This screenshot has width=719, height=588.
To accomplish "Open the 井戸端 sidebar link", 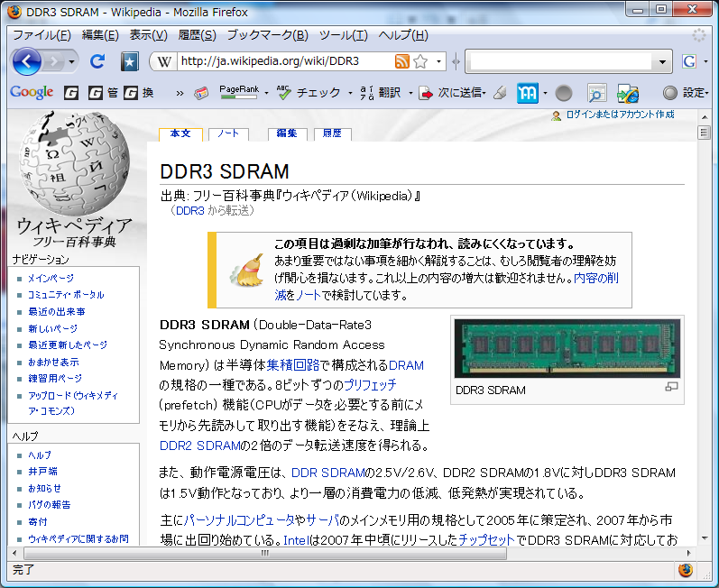I will [x=42, y=472].
